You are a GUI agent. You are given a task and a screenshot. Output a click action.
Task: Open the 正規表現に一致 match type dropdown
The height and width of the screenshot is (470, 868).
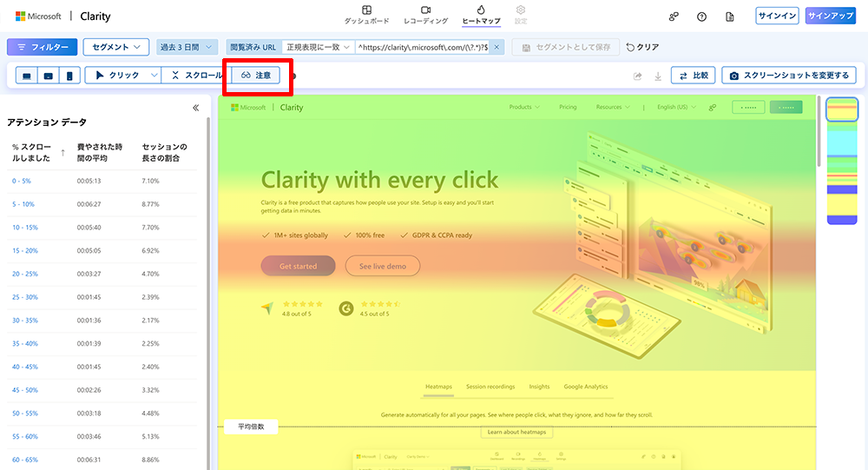318,47
